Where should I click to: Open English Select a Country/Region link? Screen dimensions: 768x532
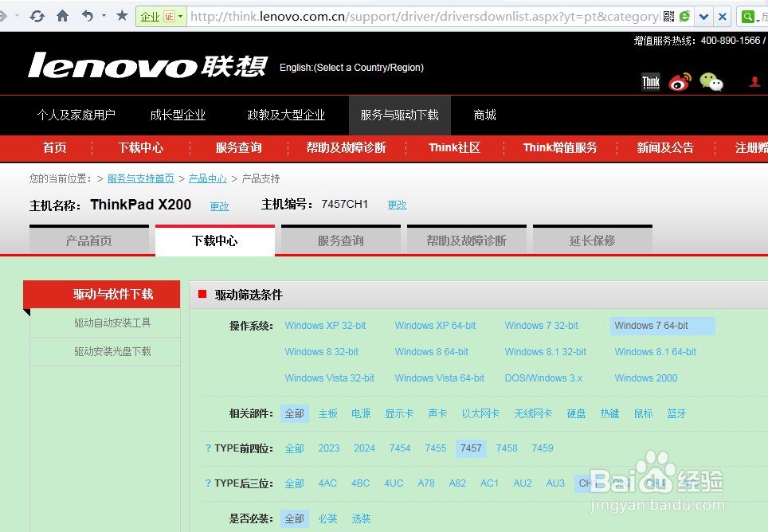pos(351,68)
